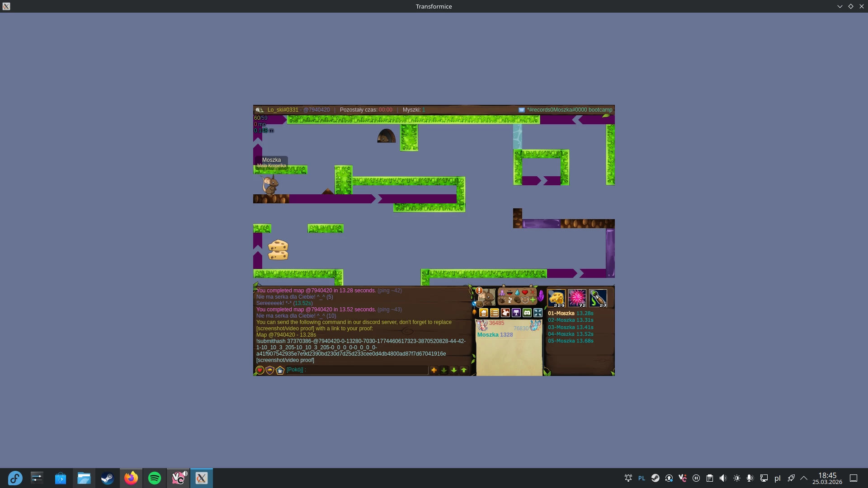868x488 pixels.
Task: Click the Remaining time value 00:00
Action: [x=386, y=110]
